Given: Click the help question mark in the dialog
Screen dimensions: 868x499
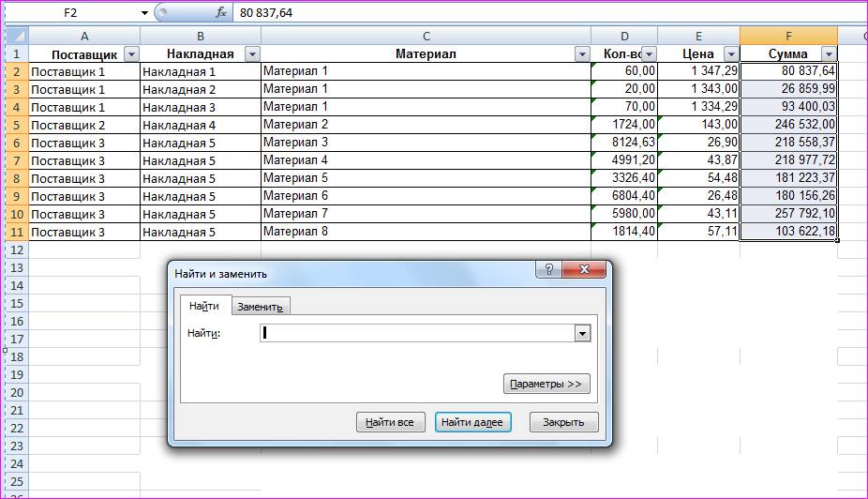Looking at the screenshot, I should pyautogui.click(x=550, y=270).
